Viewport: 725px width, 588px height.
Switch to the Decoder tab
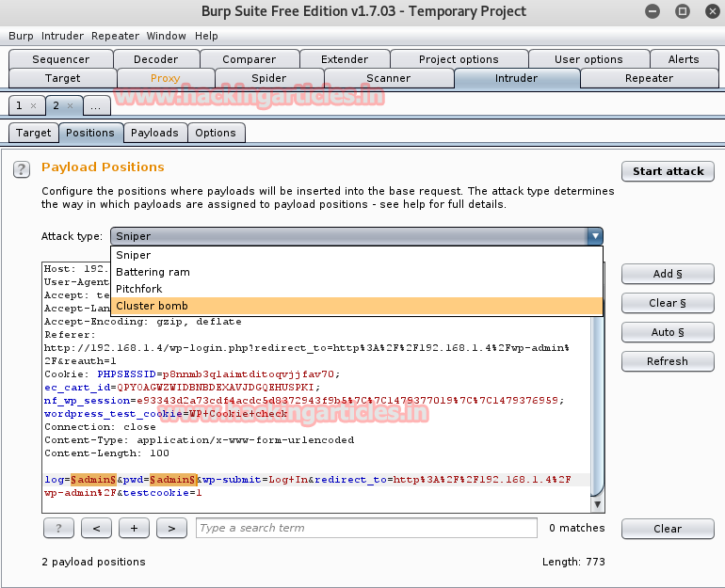(x=155, y=59)
